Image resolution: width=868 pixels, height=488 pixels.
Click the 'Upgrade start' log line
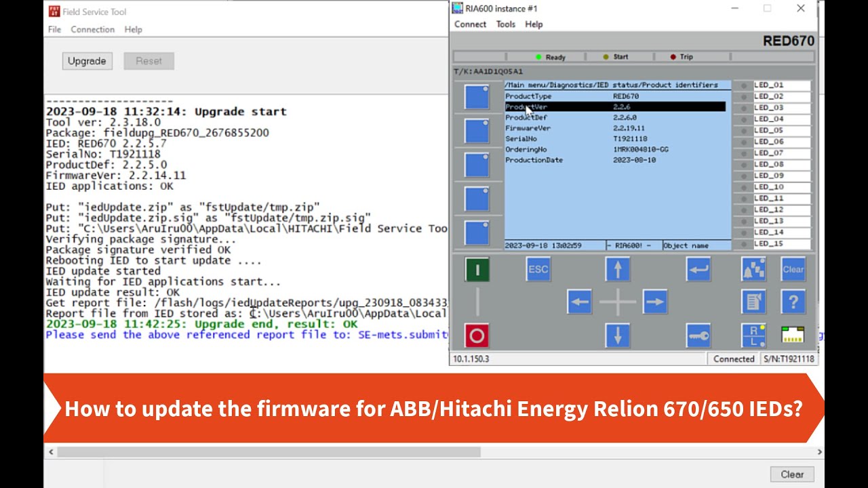pyautogui.click(x=166, y=112)
